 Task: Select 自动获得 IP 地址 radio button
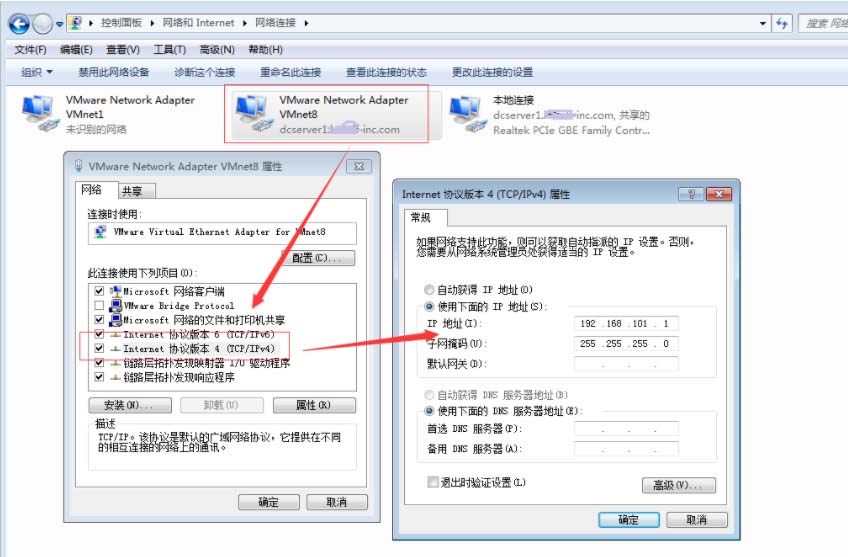430,289
